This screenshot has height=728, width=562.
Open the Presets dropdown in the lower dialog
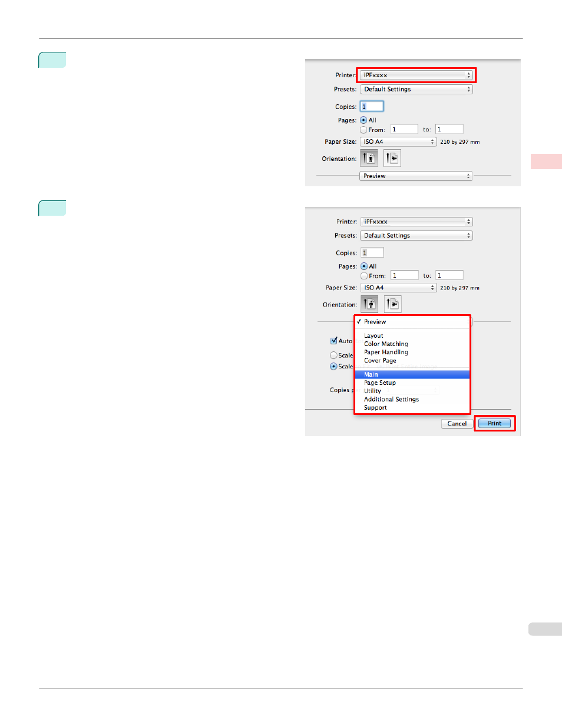click(x=416, y=235)
